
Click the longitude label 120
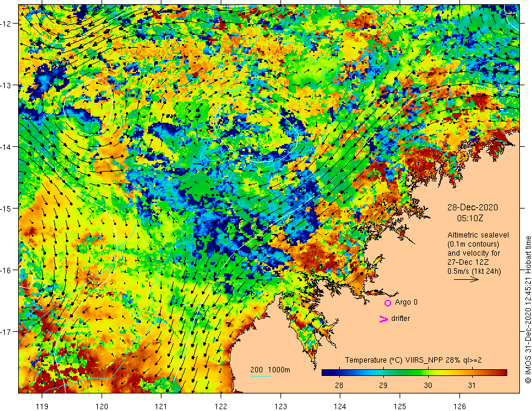tap(102, 406)
